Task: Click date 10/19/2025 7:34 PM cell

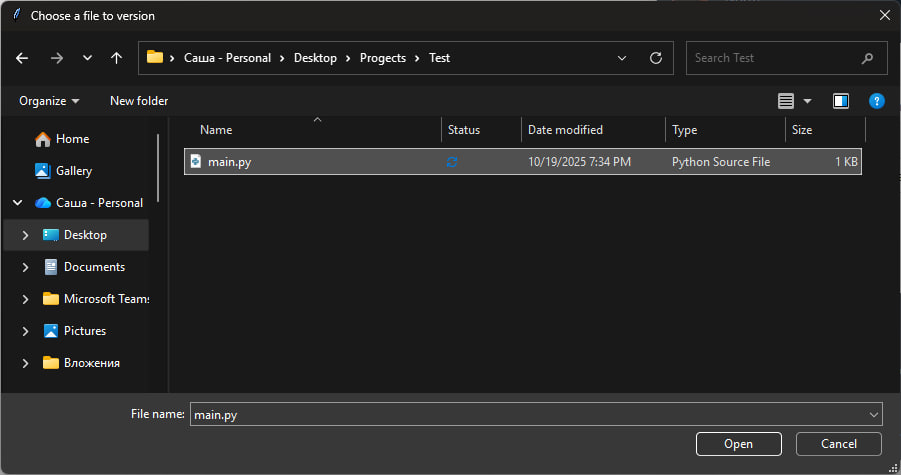Action: [x=579, y=162]
